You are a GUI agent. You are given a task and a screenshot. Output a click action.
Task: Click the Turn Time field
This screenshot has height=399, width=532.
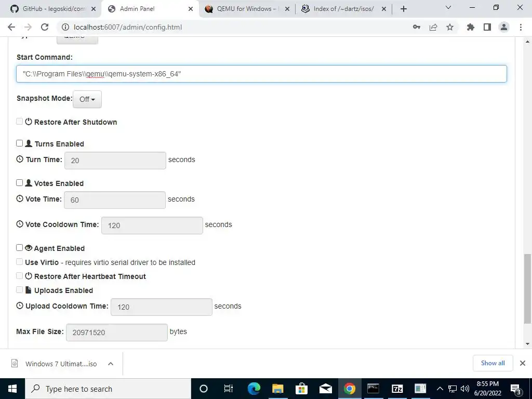pos(115,161)
